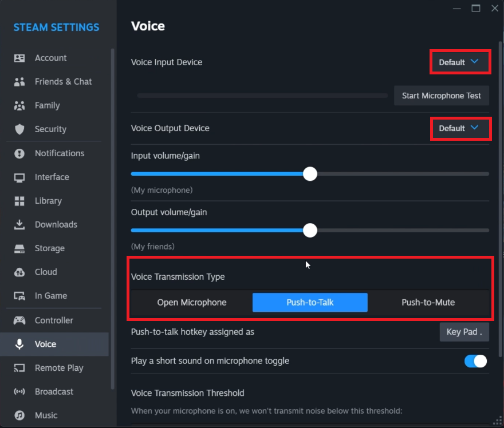Click the window resize grip corner

[x=498, y=421]
